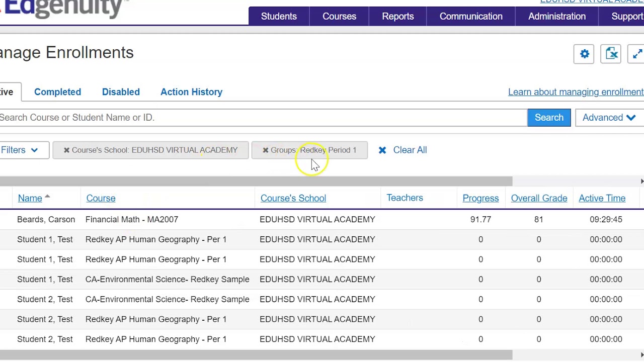Click the Search button

point(549,118)
